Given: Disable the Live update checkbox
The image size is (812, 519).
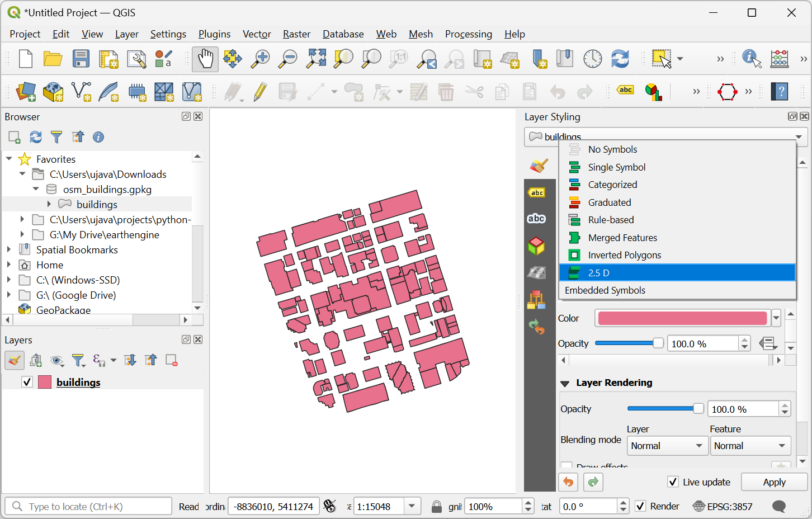Looking at the screenshot, I should (673, 482).
